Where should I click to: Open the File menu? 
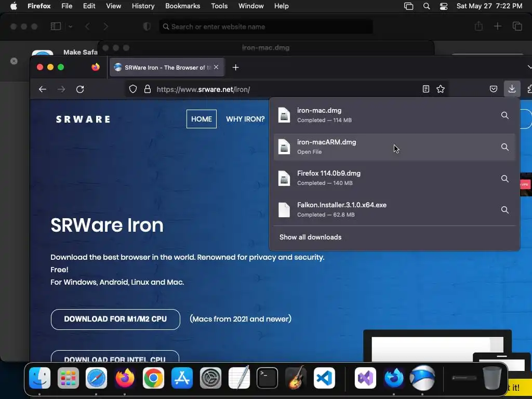[x=67, y=6]
